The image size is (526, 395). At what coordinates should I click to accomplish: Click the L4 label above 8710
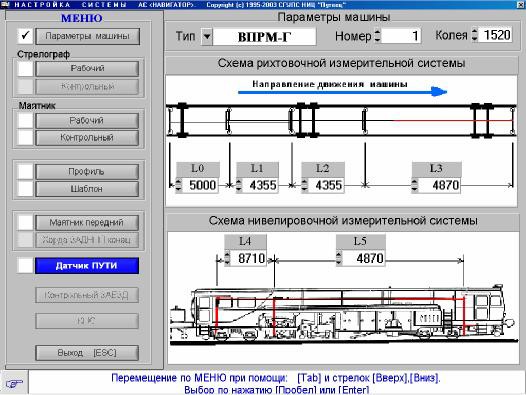245,241
